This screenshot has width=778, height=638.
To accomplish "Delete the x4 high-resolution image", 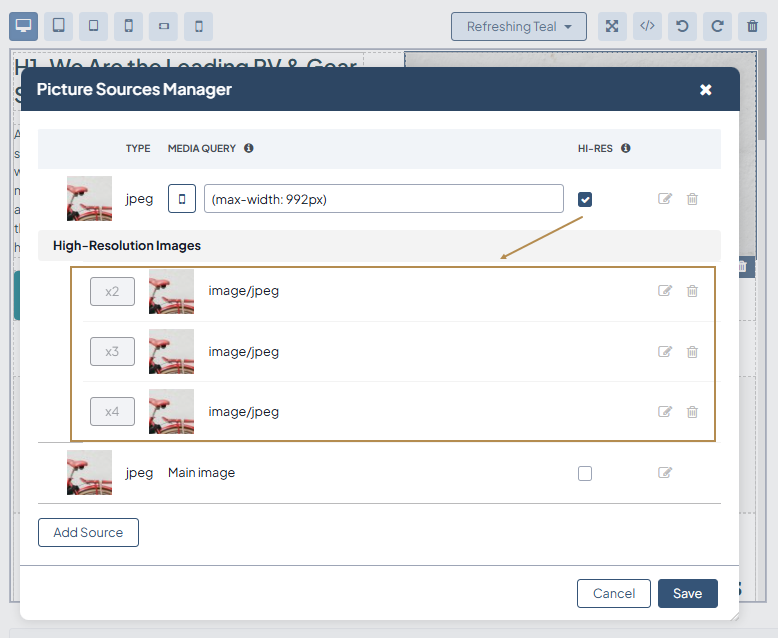I will 692,412.
